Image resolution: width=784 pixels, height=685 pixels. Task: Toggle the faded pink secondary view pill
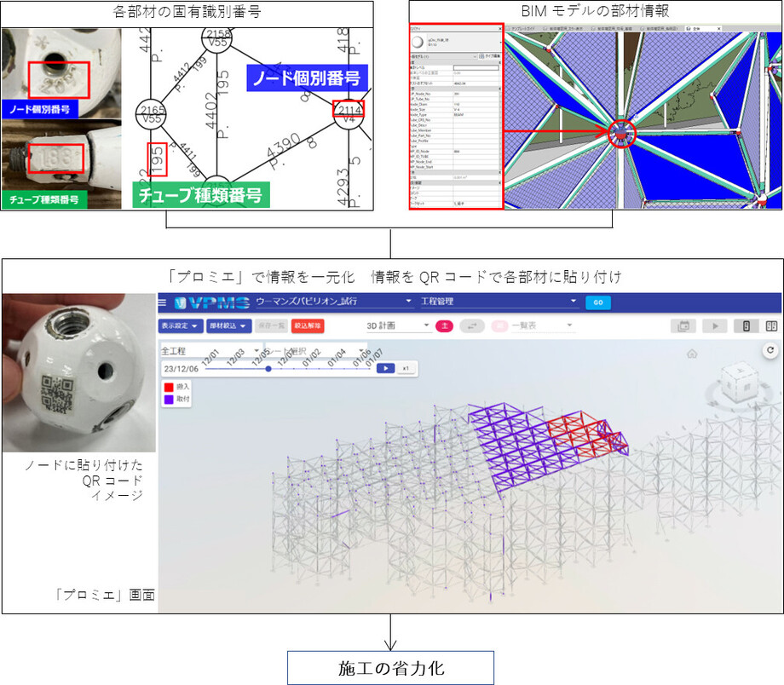click(x=499, y=326)
